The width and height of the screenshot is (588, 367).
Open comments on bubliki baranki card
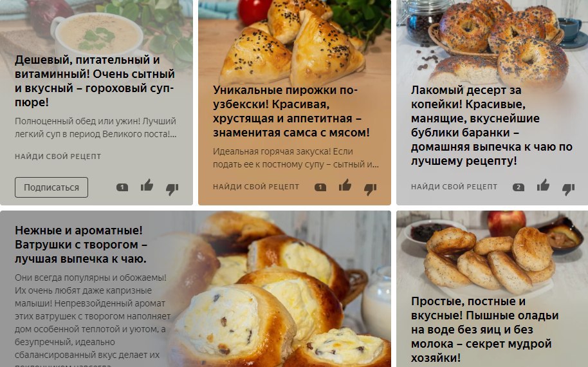pos(519,187)
